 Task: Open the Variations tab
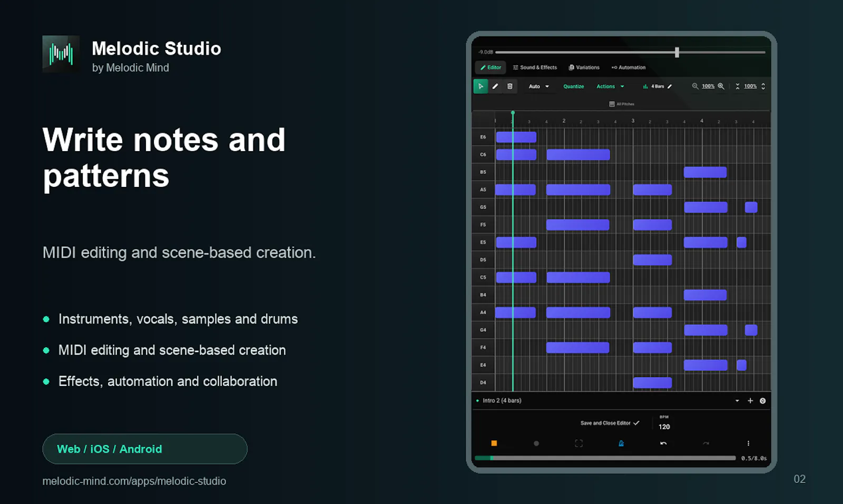click(584, 67)
